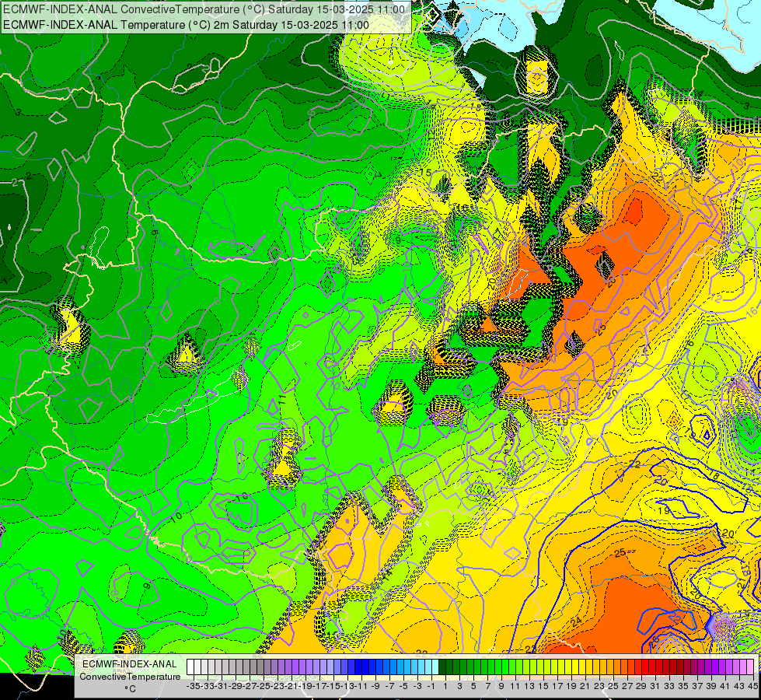Select the white swatch at legend's cold end
Viewport: 761px width, 700px height.
pyautogui.click(x=190, y=667)
